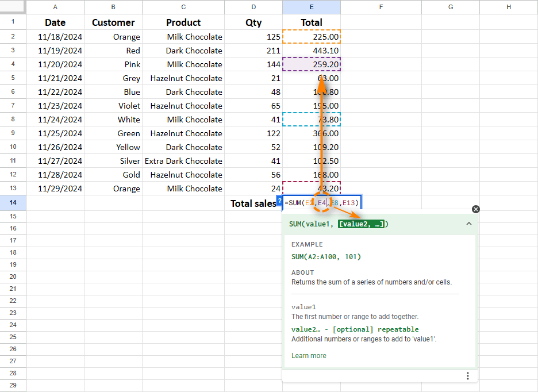
Task: Dismiss the formula help popup via its X
Action: pos(475,209)
